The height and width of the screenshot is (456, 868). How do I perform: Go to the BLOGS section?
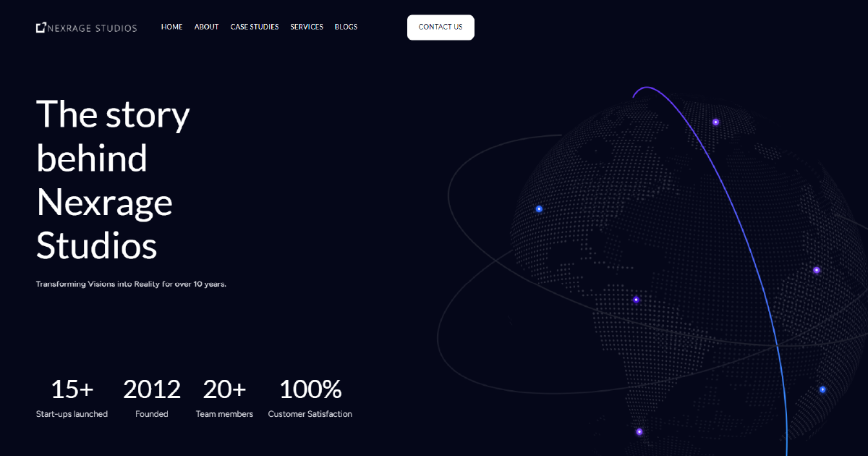point(346,27)
